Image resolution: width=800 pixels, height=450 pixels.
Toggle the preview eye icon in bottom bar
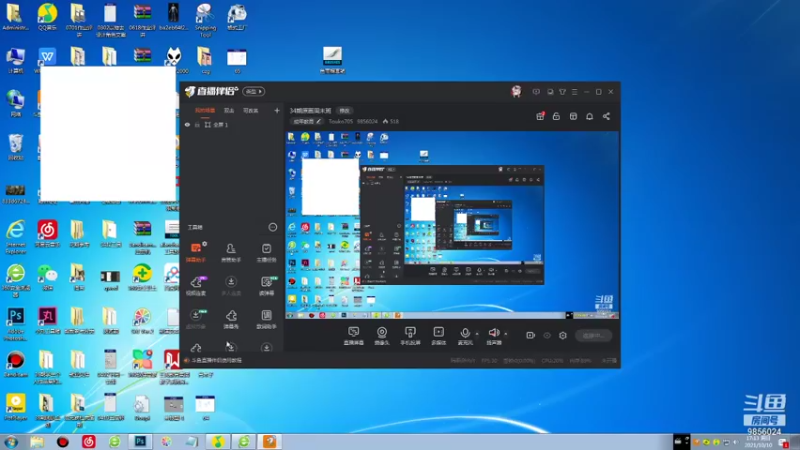pyautogui.click(x=547, y=335)
